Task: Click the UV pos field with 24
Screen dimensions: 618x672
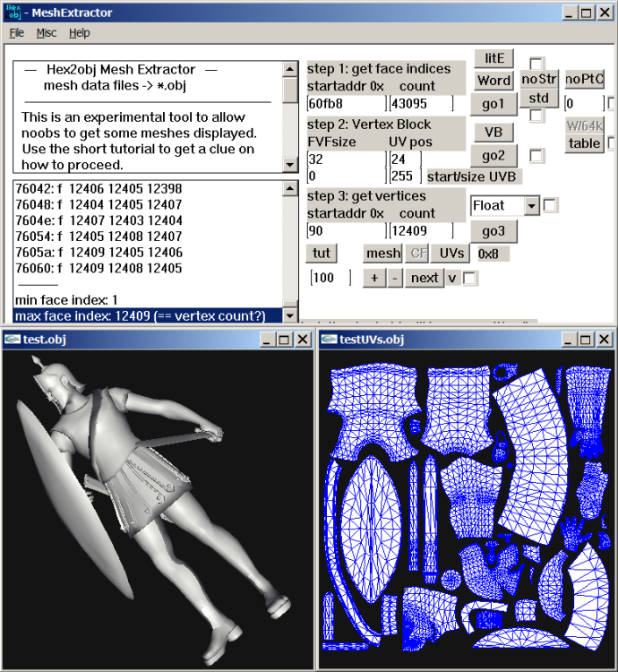Action: (x=406, y=159)
